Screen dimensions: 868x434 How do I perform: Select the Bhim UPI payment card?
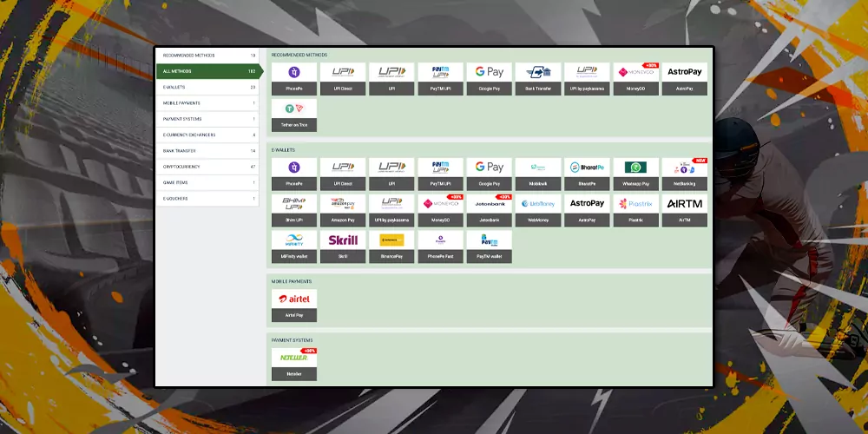tap(294, 210)
